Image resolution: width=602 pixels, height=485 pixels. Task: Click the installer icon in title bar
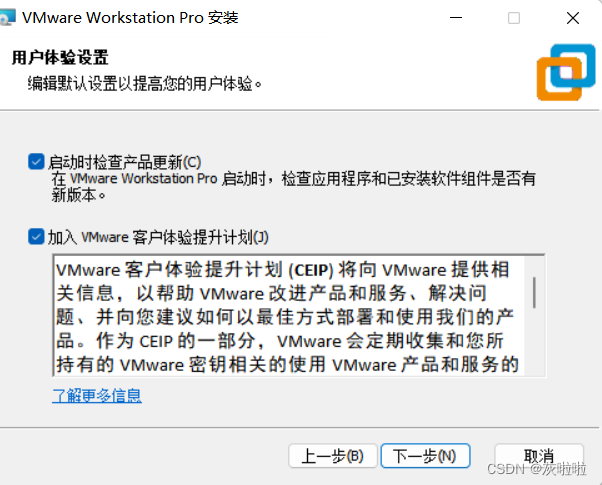[7, 17]
